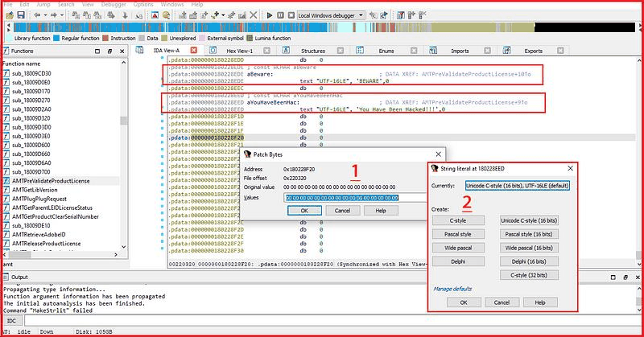Terminate the process with the stop icon
The width and height of the screenshot is (644, 337).
pyautogui.click(x=291, y=15)
